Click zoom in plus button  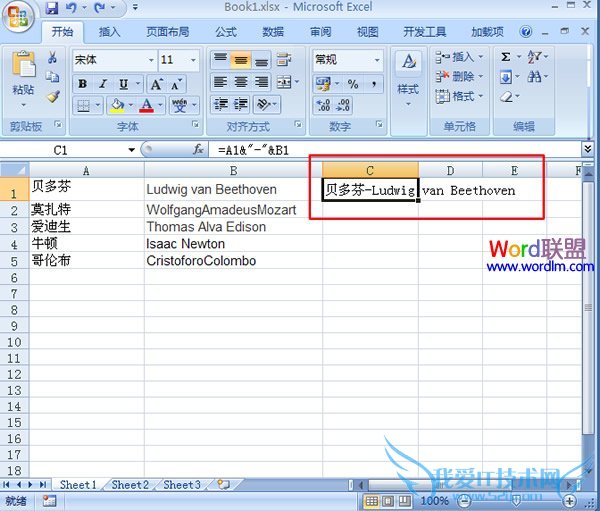(569, 501)
